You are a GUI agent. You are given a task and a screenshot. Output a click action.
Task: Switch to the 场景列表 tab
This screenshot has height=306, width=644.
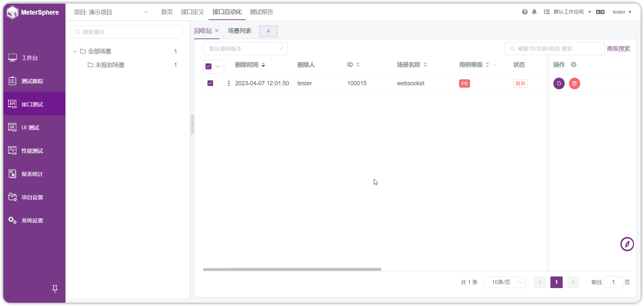(x=239, y=31)
